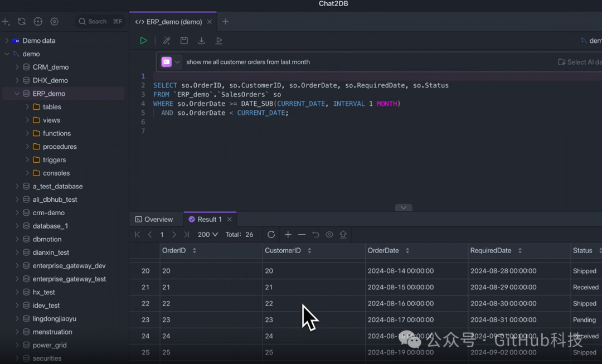Click the export results upload icon
Image resolution: width=602 pixels, height=364 pixels.
[x=343, y=235]
